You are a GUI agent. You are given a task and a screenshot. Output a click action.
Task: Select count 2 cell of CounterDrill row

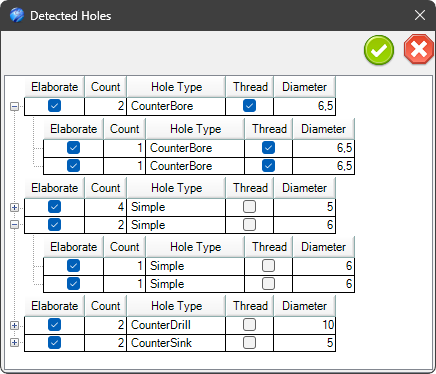(105, 325)
